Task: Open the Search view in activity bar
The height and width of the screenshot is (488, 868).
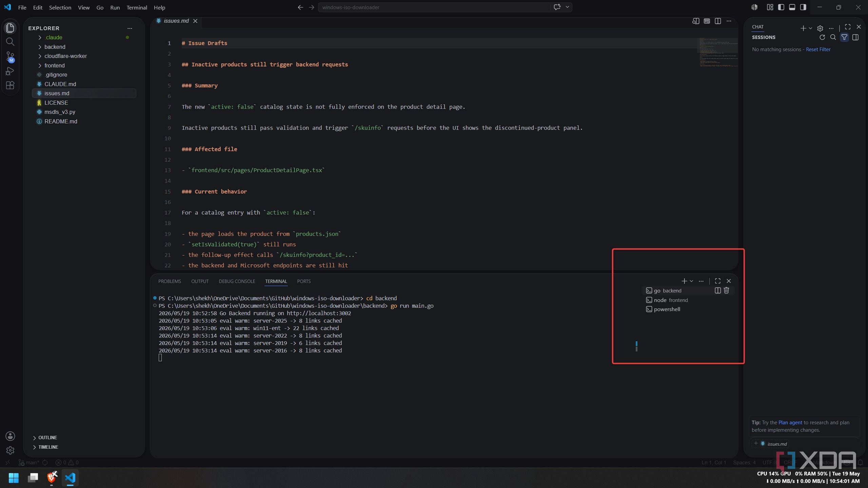Action: [10, 42]
